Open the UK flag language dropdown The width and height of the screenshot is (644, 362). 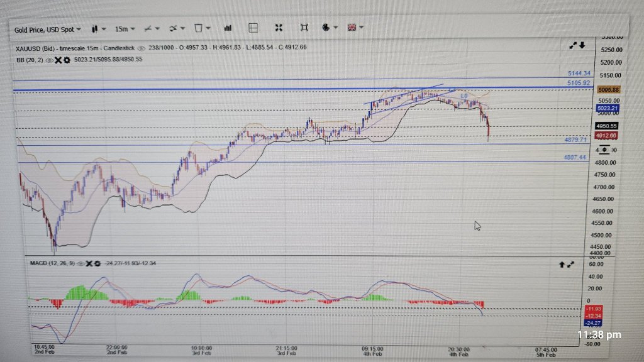(355, 28)
